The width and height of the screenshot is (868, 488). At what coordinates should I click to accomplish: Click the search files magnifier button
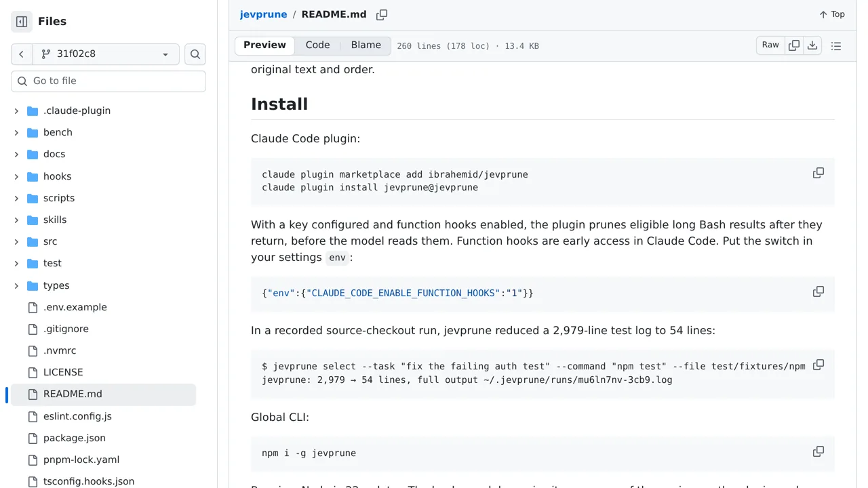195,54
